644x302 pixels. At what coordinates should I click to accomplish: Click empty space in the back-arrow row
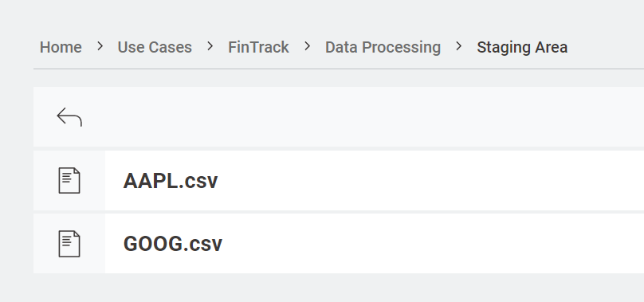point(361,116)
